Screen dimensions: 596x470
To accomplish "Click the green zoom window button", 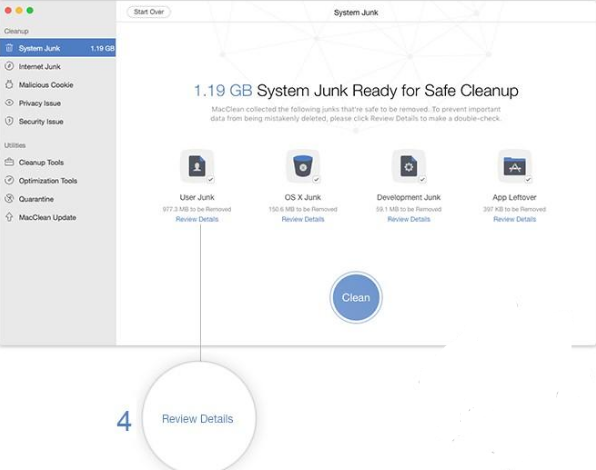I will tap(30, 10).
